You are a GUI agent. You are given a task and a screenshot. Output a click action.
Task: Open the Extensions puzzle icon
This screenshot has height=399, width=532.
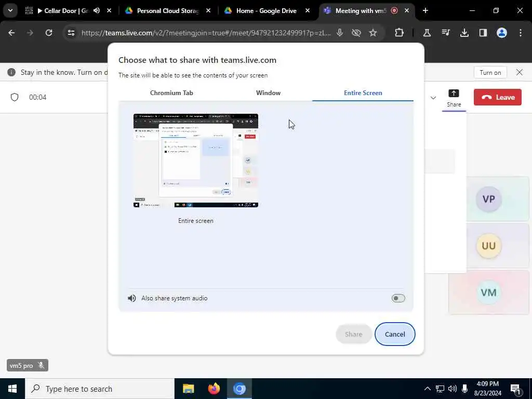(400, 33)
